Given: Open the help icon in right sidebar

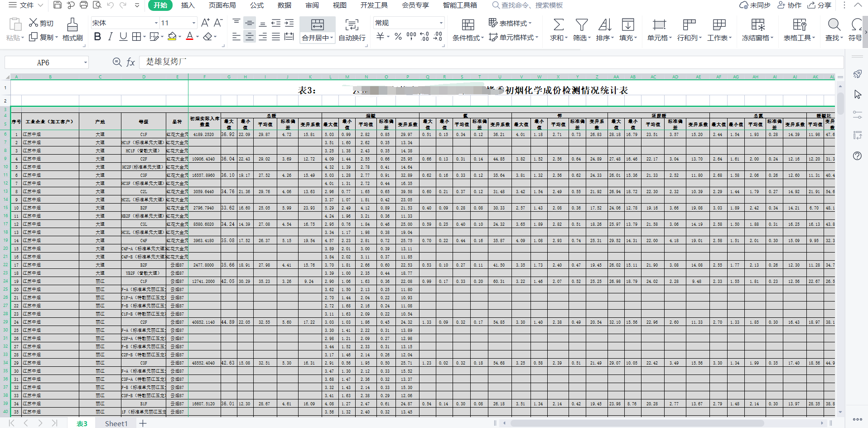Looking at the screenshot, I should tap(857, 156).
